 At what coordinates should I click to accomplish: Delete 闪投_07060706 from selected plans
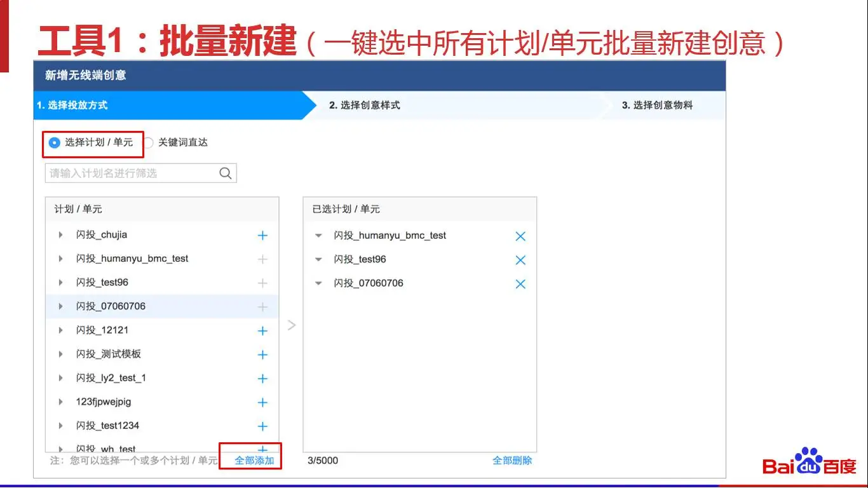tap(520, 284)
